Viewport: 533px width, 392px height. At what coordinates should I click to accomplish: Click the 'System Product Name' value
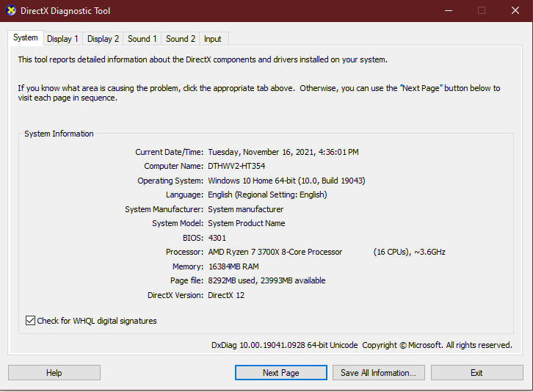click(247, 223)
